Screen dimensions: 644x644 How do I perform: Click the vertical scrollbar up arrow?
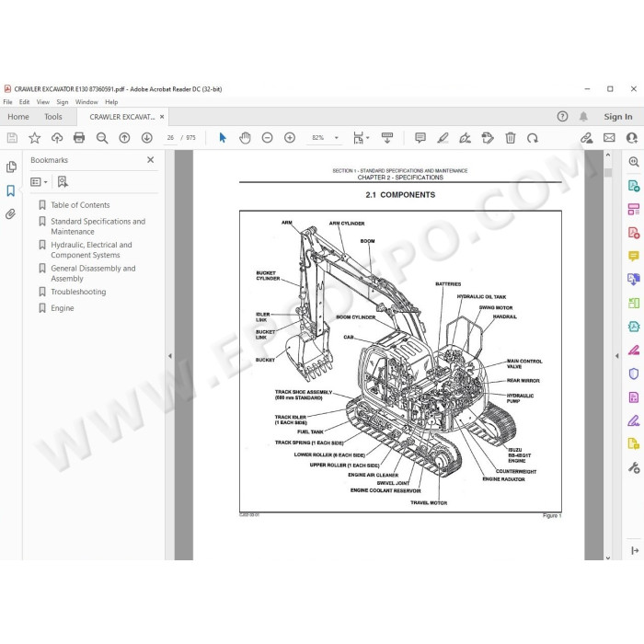pos(608,155)
